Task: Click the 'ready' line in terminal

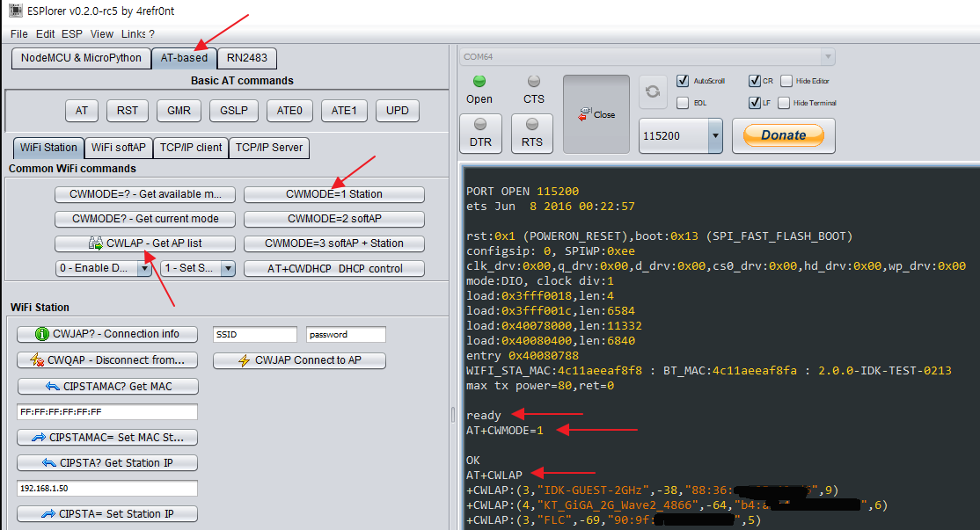Action: click(484, 416)
